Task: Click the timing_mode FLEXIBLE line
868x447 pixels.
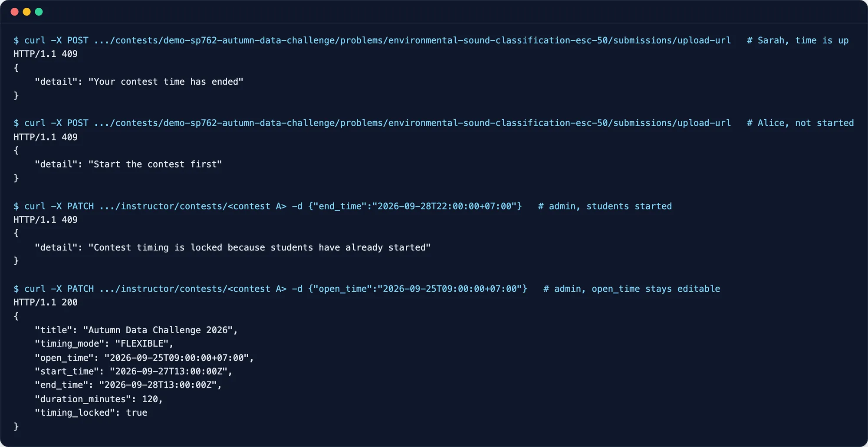Action: tap(104, 344)
